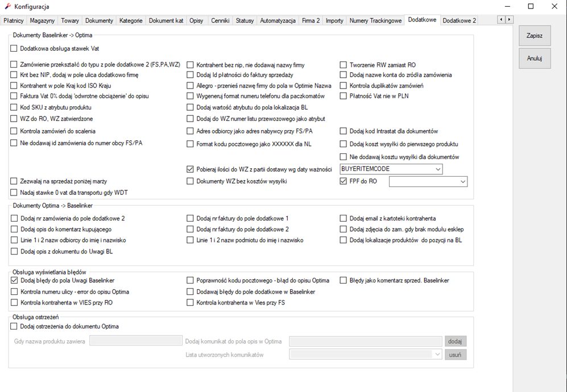
Task: Click the Gdy nazwa produktu zawiera input field
Action: click(136, 340)
